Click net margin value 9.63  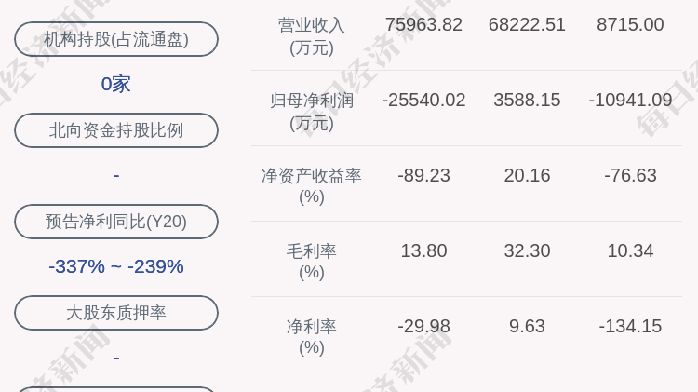(527, 326)
